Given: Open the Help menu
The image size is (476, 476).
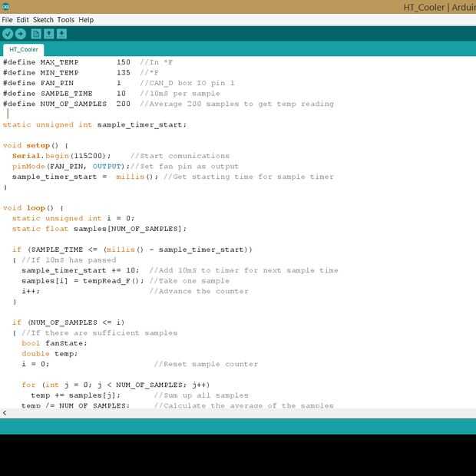Looking at the screenshot, I should coord(86,20).
